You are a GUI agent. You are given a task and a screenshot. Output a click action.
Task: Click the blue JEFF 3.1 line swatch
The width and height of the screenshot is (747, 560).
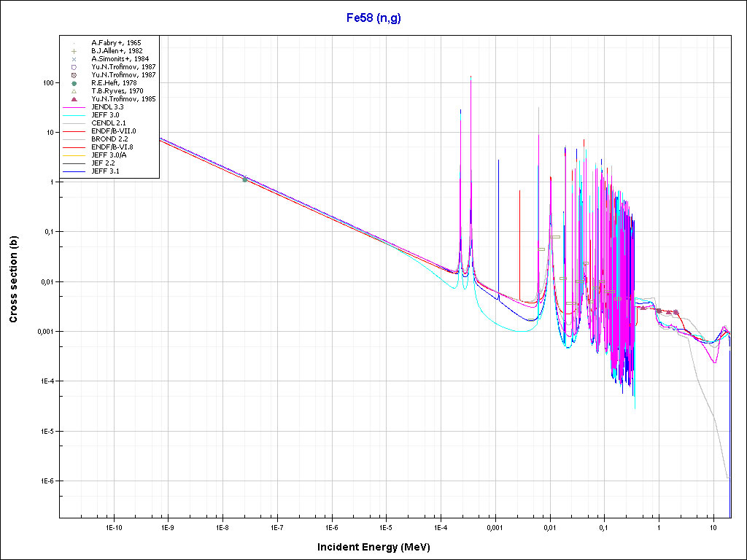tap(74, 171)
